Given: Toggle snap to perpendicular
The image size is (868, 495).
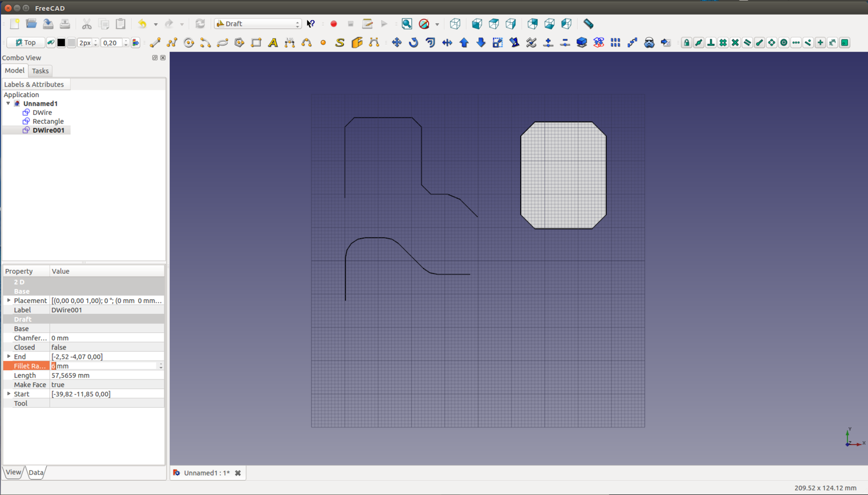Looking at the screenshot, I should pos(711,43).
